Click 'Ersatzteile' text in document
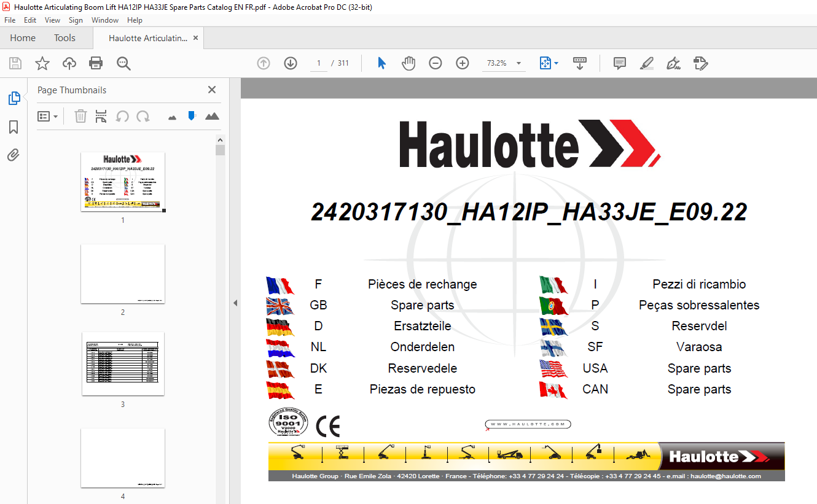The width and height of the screenshot is (817, 504). coord(422,326)
